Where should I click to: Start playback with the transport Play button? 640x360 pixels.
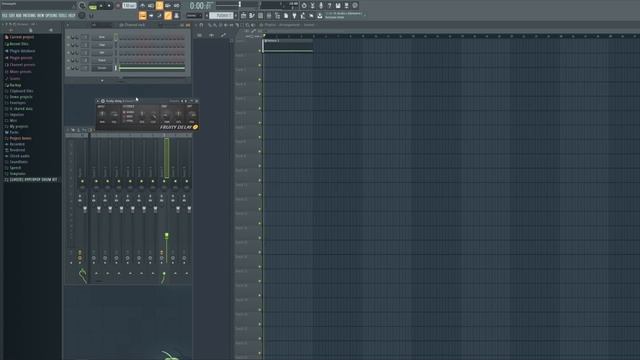(x=101, y=6)
